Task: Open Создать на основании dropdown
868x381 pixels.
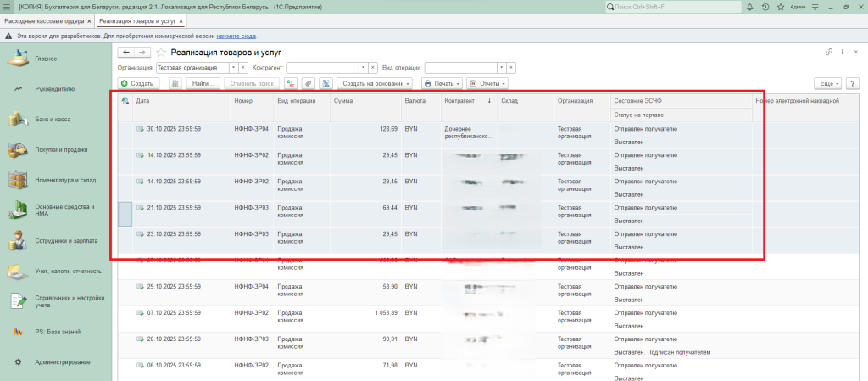Action: click(375, 84)
